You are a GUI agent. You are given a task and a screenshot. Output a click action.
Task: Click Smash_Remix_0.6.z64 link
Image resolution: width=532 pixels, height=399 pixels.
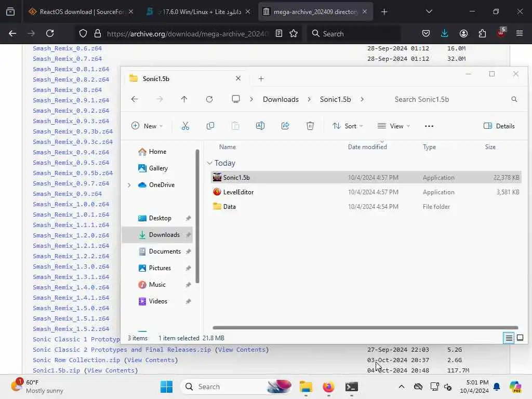pyautogui.click(x=67, y=48)
